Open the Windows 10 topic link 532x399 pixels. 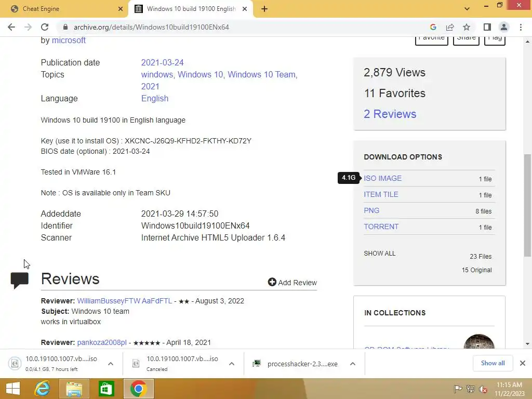click(200, 75)
